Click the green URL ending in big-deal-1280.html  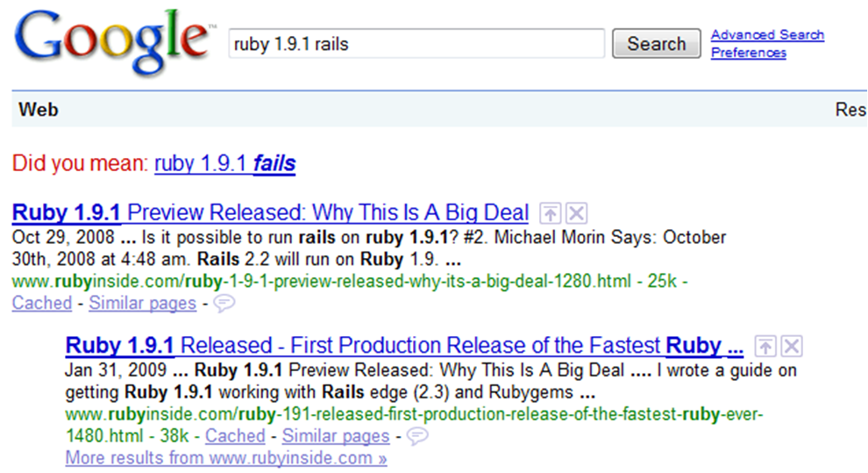(x=322, y=282)
